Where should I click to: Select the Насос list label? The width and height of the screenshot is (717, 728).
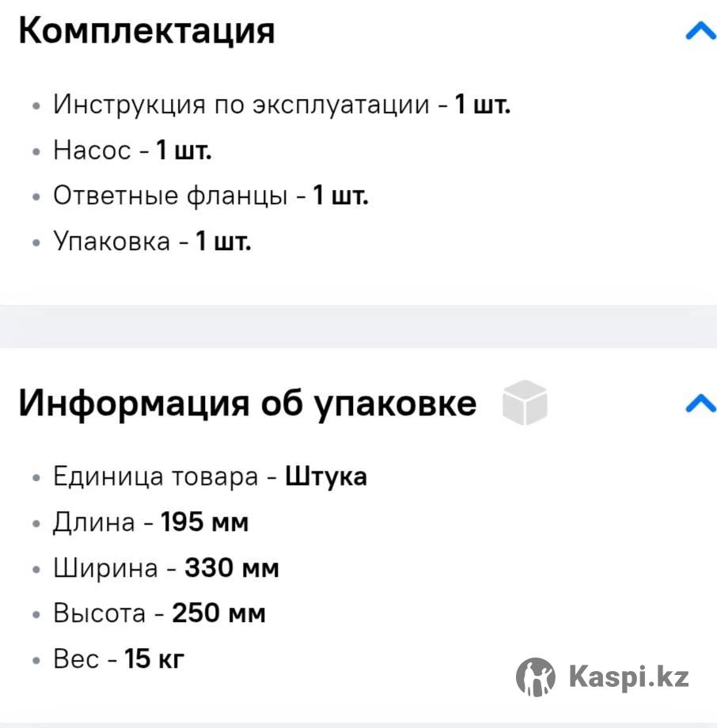(x=92, y=150)
